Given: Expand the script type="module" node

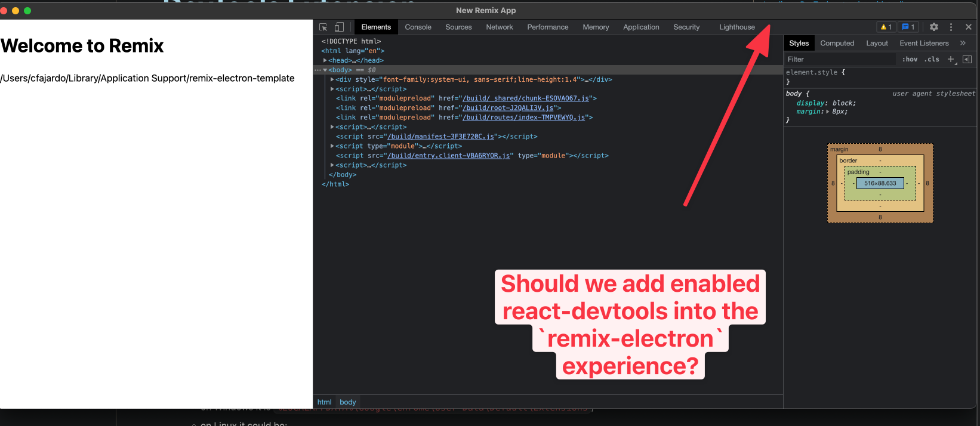Looking at the screenshot, I should [x=332, y=146].
